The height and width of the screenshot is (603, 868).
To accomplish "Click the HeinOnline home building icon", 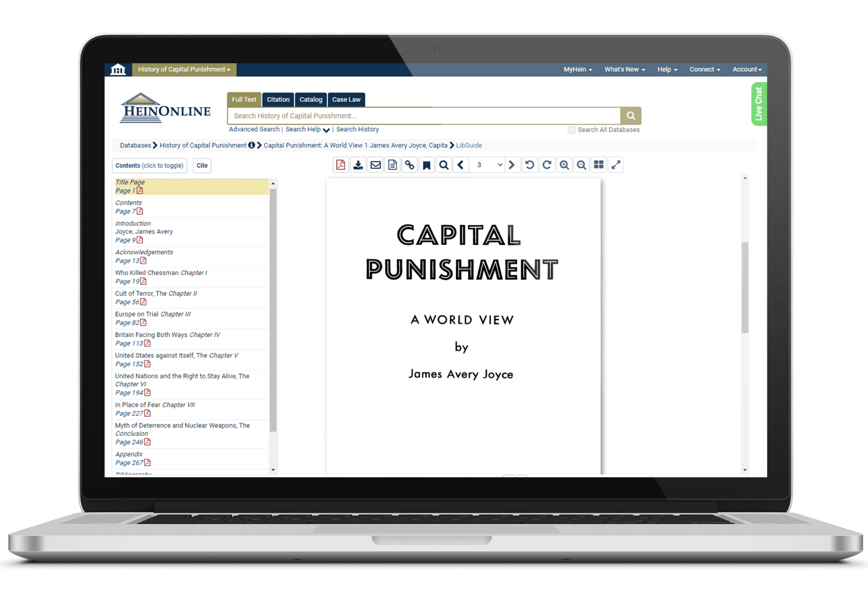I will [118, 69].
